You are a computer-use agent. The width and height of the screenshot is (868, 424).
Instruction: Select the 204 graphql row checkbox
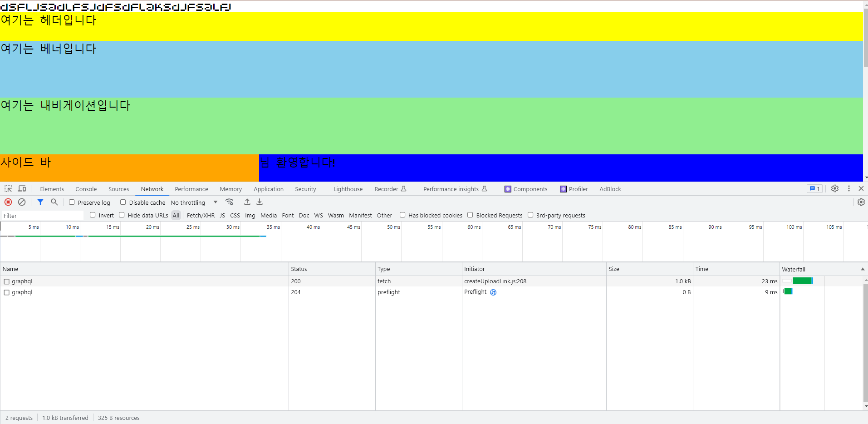7,292
